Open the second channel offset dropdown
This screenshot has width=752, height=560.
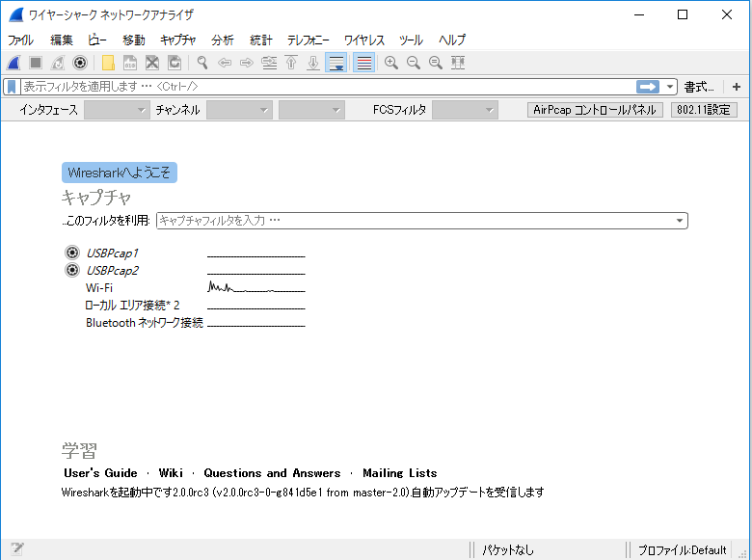click(311, 110)
